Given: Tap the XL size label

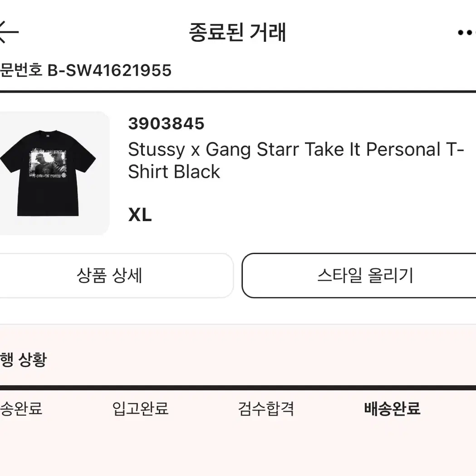Looking at the screenshot, I should [140, 215].
